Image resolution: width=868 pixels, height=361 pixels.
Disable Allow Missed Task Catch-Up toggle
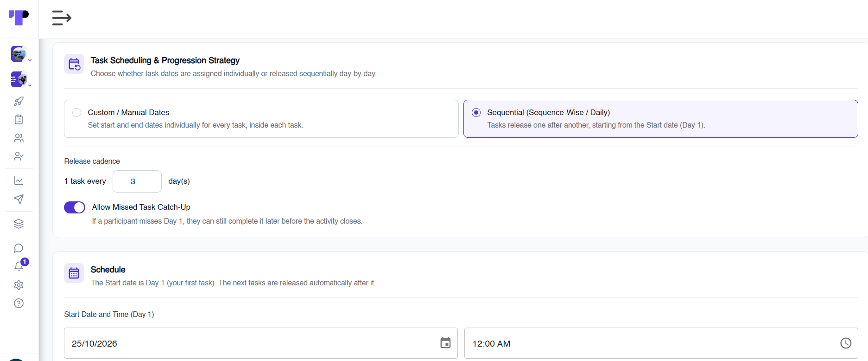tap(75, 207)
